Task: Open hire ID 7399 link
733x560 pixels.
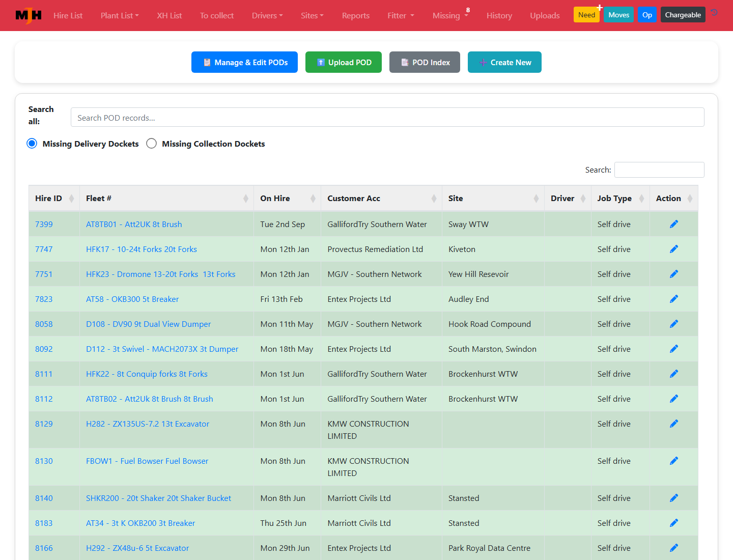Action: coord(44,224)
